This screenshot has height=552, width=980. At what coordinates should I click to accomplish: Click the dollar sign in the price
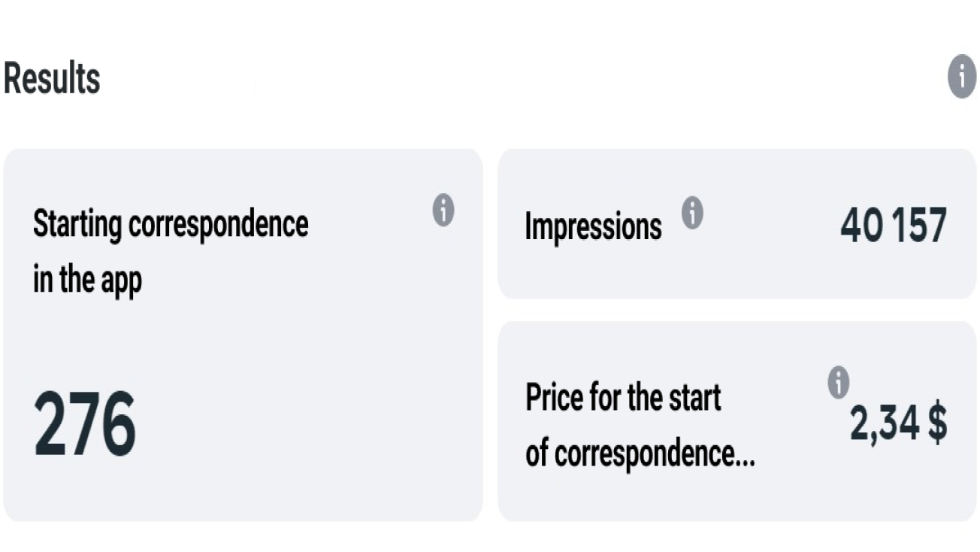(936, 423)
